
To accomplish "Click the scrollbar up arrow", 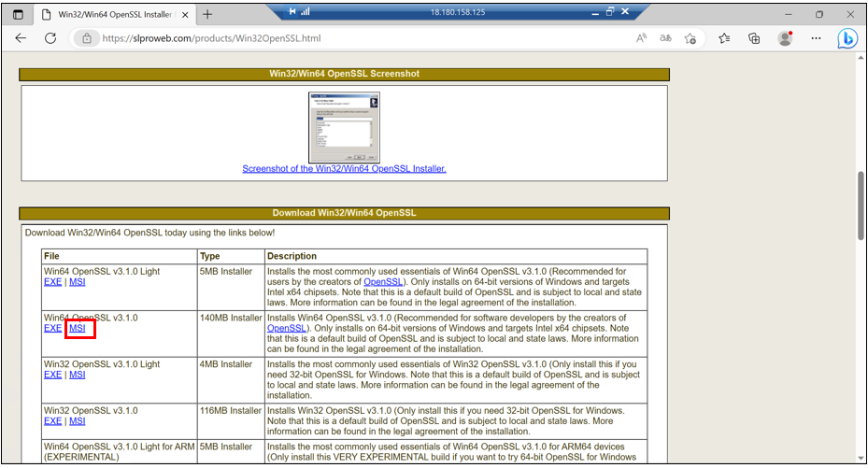I will tap(861, 58).
